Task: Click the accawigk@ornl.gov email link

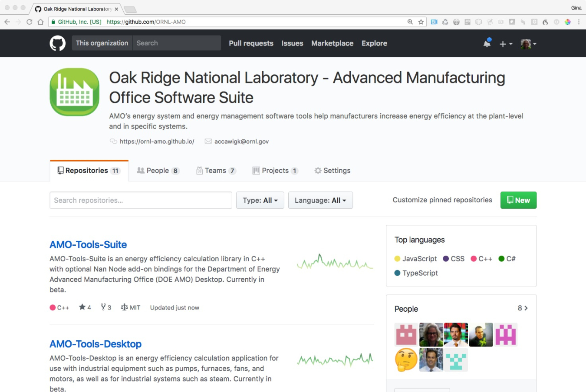Action: 241,142
